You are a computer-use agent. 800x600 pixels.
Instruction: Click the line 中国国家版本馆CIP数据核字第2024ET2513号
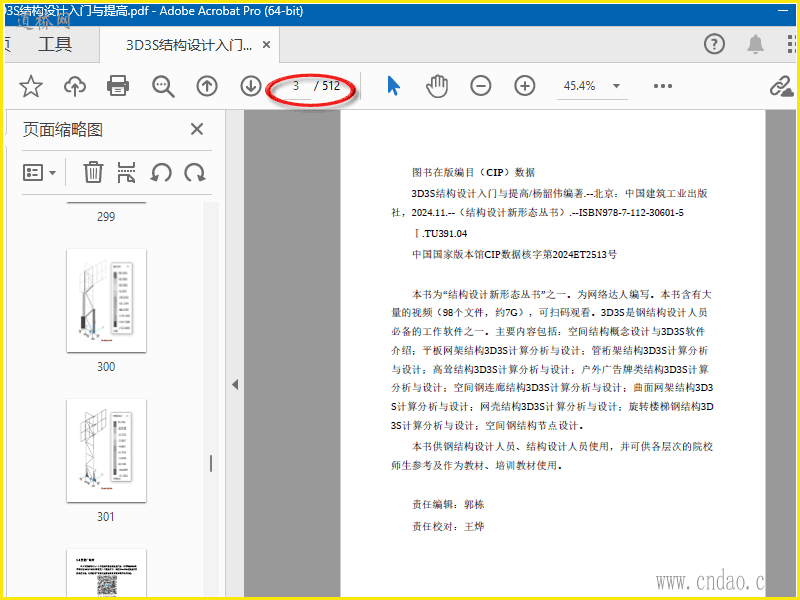(x=514, y=254)
